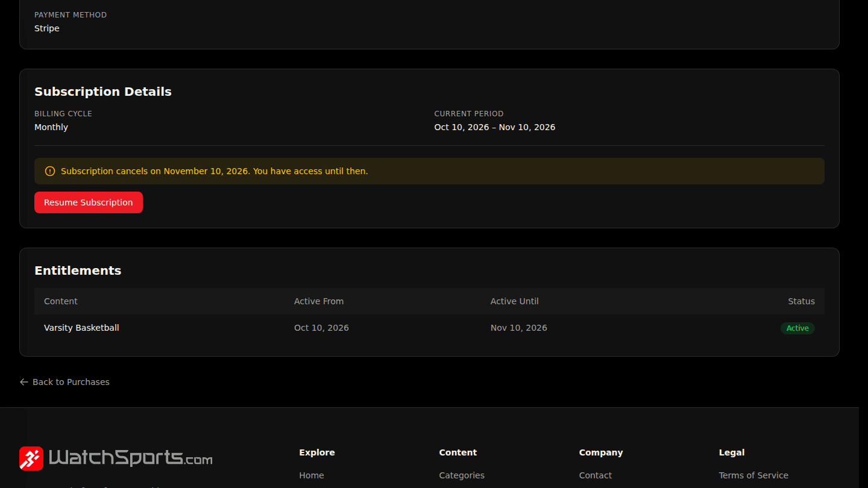This screenshot has width=868, height=488.
Task: Click the Legal footer heading
Action: tap(732, 452)
